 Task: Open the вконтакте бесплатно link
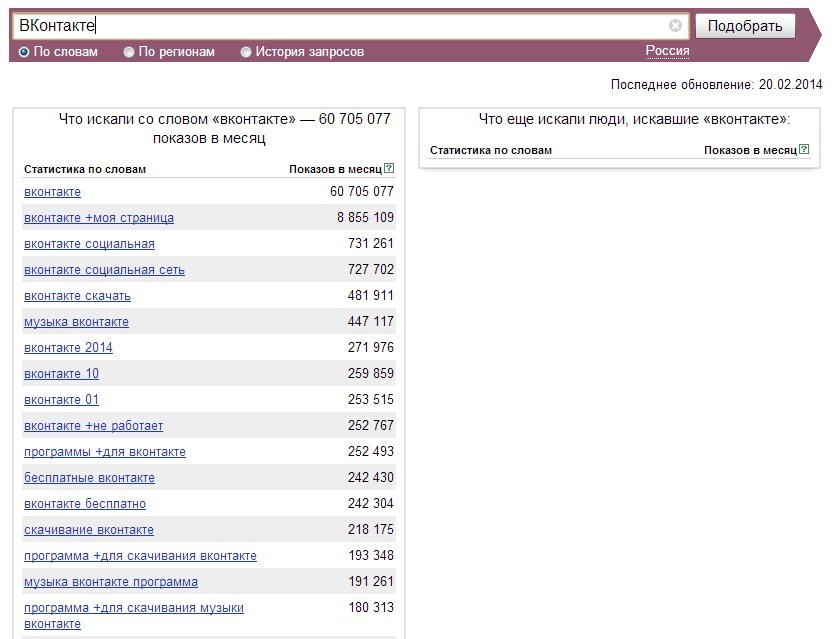pos(85,504)
